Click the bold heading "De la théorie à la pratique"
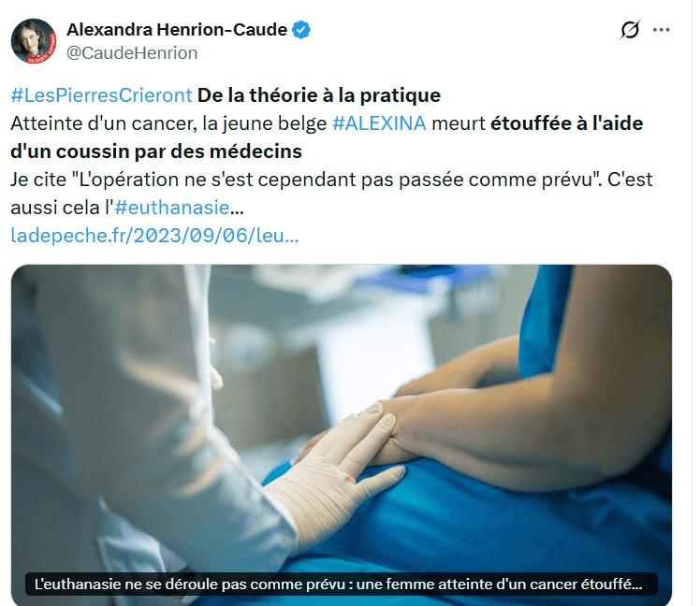 [319, 95]
